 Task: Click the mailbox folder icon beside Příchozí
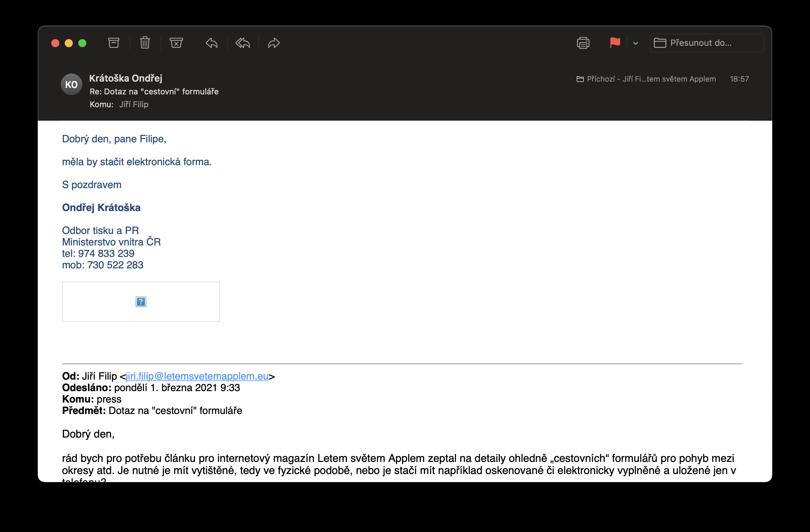tap(580, 79)
